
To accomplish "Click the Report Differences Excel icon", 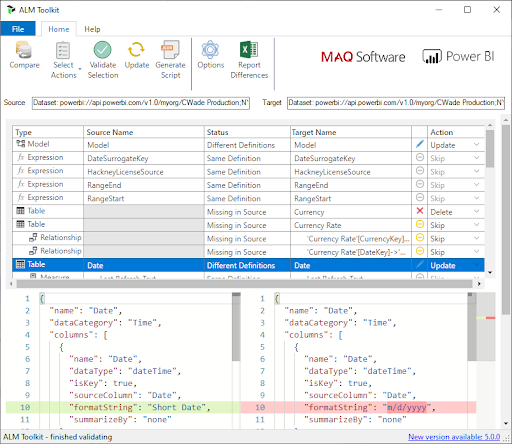I will click(x=249, y=50).
